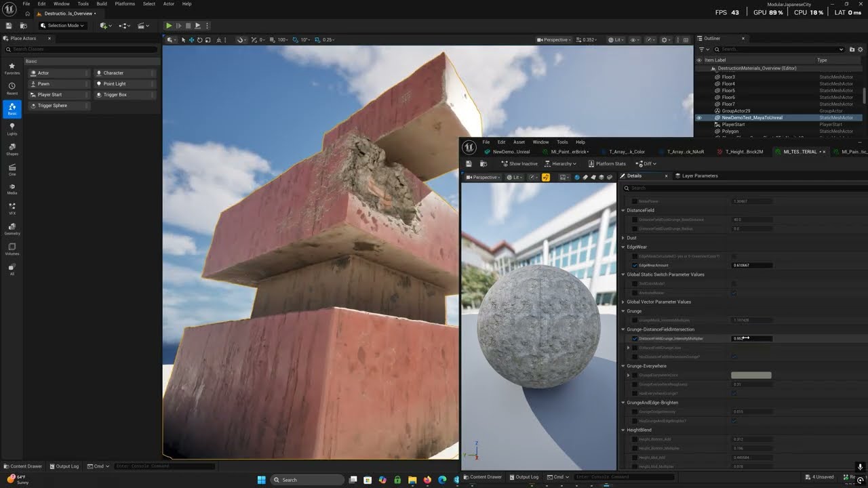Open the Lit view mode dropdown in main viewport

[x=616, y=40]
